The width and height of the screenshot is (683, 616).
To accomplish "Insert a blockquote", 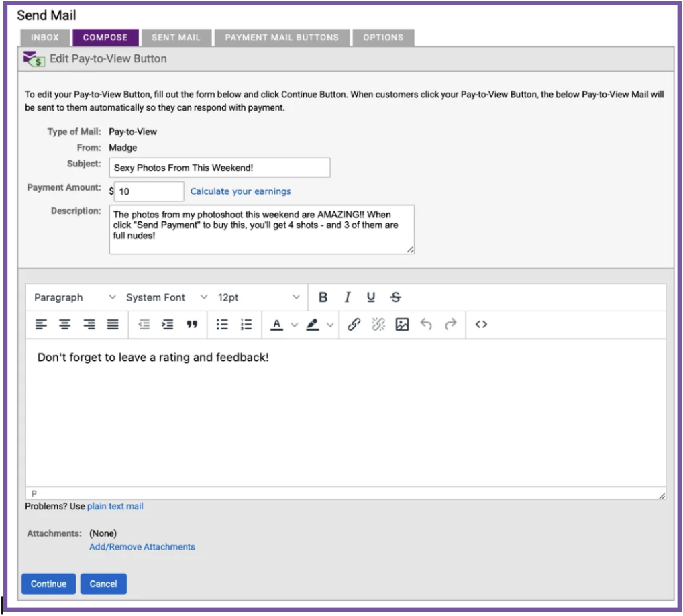I will click(192, 325).
